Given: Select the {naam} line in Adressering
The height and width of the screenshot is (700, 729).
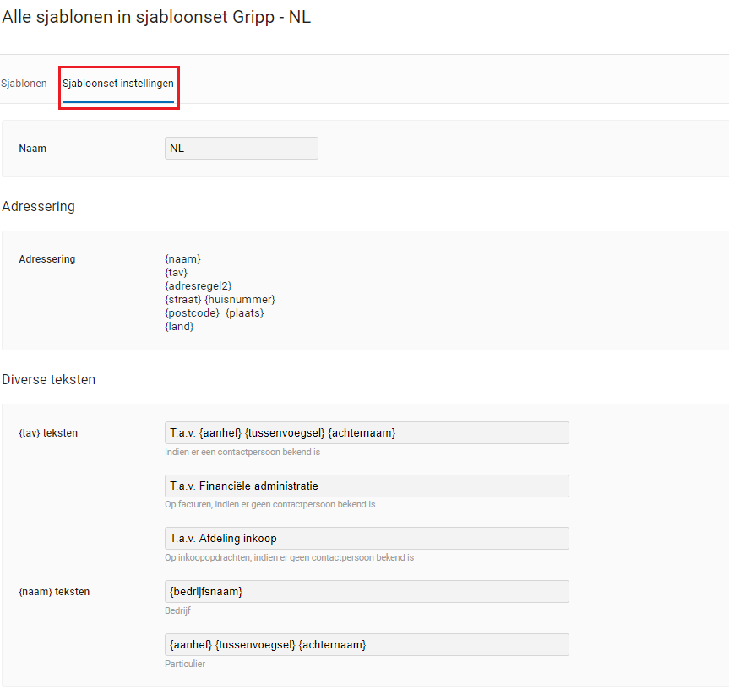Looking at the screenshot, I should pyautogui.click(x=182, y=259).
